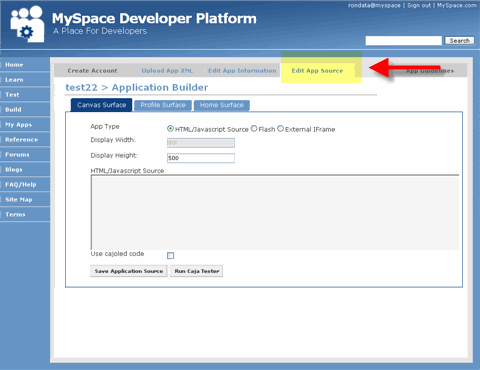480x370 pixels.
Task: Enable the Use cajoled code checkbox
Action: point(170,256)
